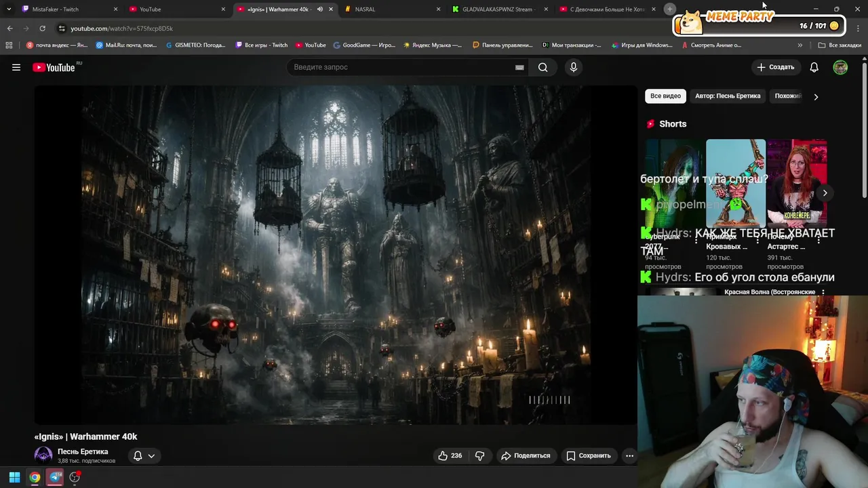Image resolution: width=868 pixels, height=488 pixels.
Task: Show more filter chips with right arrow
Action: pyautogui.click(x=816, y=96)
